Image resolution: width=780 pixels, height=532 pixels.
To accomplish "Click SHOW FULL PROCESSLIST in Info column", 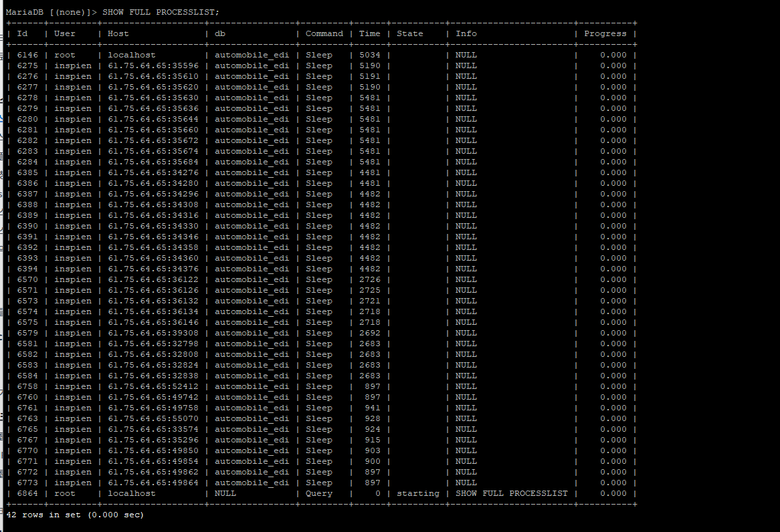I will [x=512, y=493].
